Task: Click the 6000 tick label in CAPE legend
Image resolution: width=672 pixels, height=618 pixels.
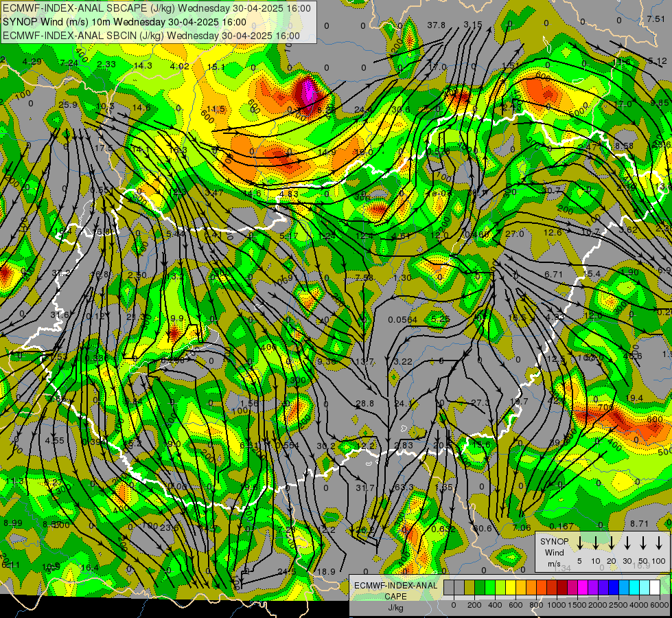Action: [x=659, y=605]
